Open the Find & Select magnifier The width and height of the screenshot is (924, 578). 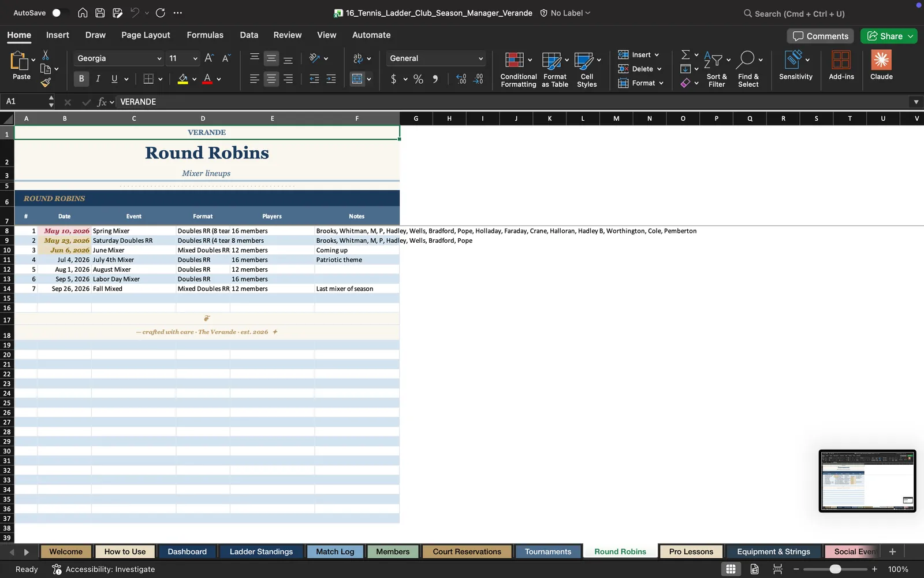[x=746, y=60]
